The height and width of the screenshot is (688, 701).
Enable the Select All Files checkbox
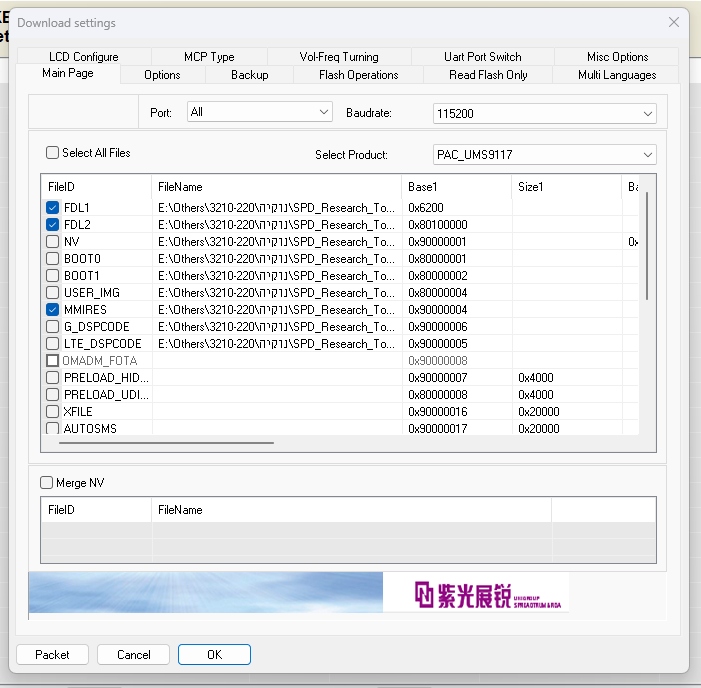coord(52,153)
